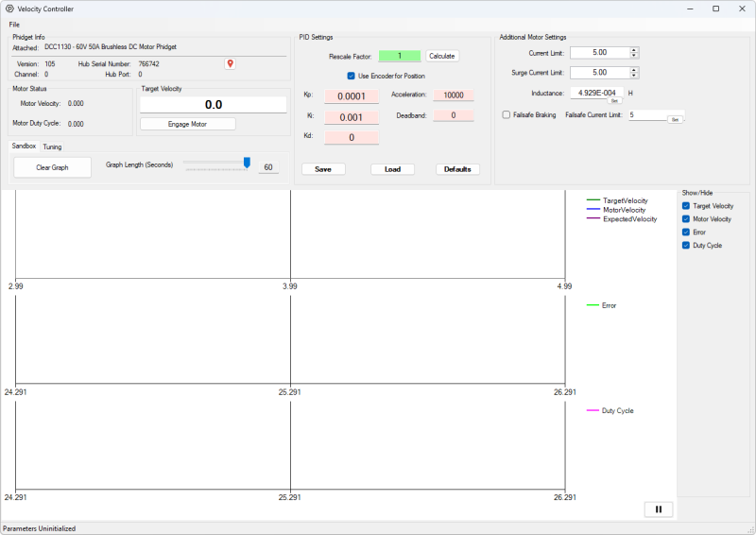Screen dimensions: 756x535
Task: Click the Set button under Inductance
Action: tap(614, 101)
